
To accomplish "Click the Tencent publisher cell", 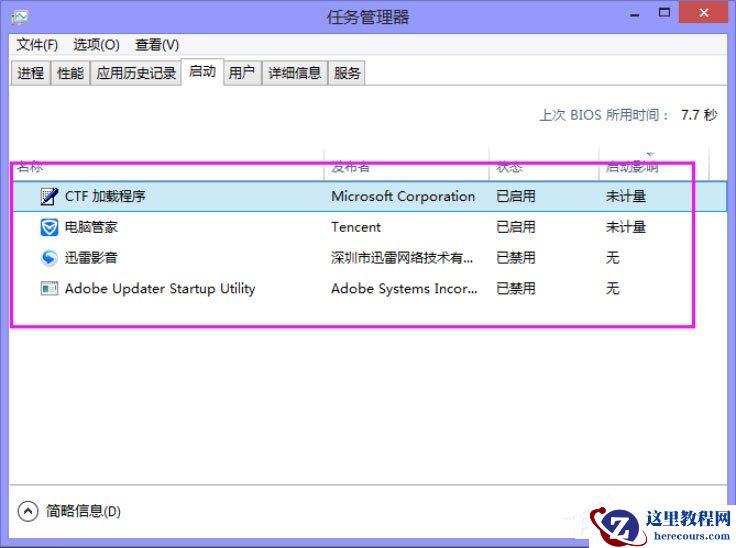I will [x=356, y=227].
